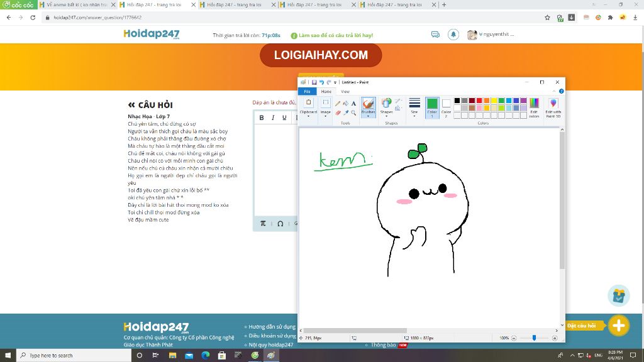Open the File menu in Paint
644x362 pixels.
coord(308,92)
